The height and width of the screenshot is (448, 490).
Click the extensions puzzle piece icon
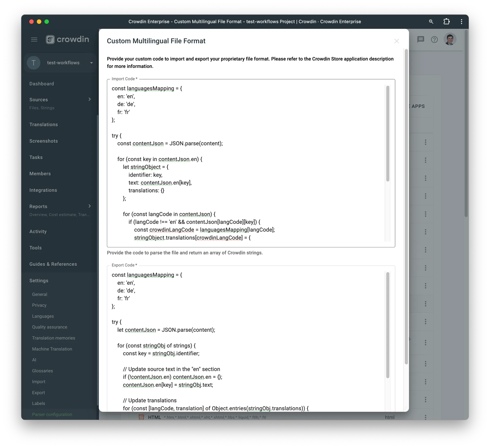click(x=446, y=22)
